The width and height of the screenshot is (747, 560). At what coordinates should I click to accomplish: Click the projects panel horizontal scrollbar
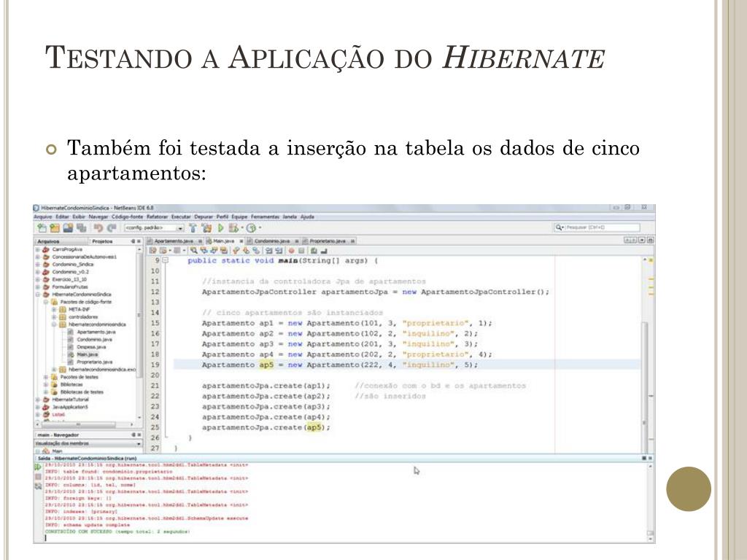click(79, 424)
